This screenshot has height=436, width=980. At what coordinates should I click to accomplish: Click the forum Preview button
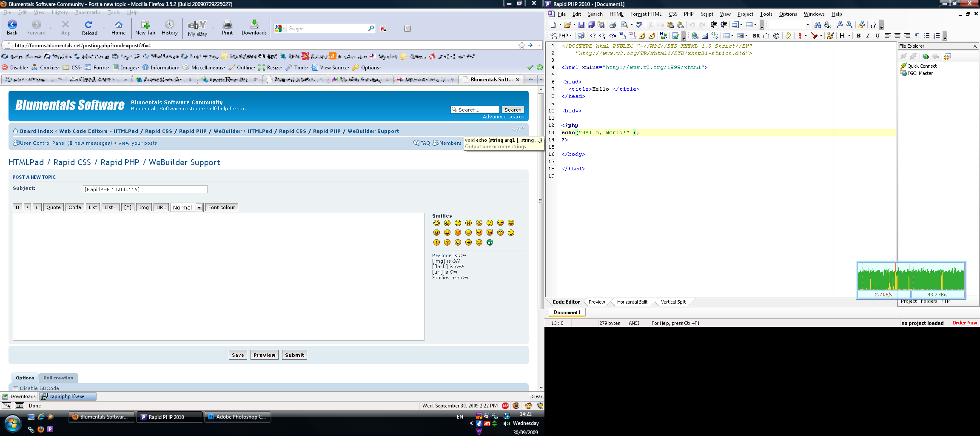[x=264, y=355]
